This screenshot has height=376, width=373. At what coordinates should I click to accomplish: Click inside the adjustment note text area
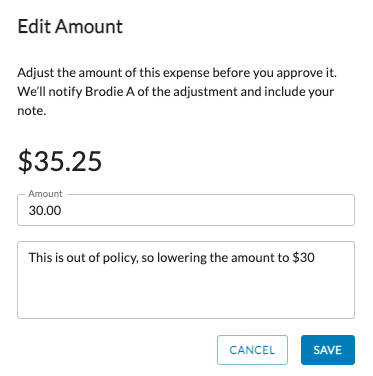[x=186, y=280]
